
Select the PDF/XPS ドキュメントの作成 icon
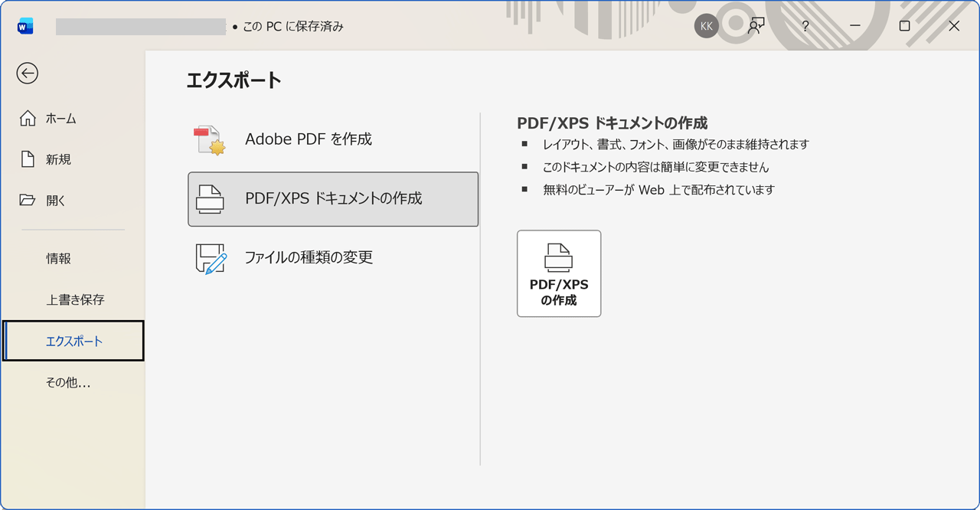(210, 199)
